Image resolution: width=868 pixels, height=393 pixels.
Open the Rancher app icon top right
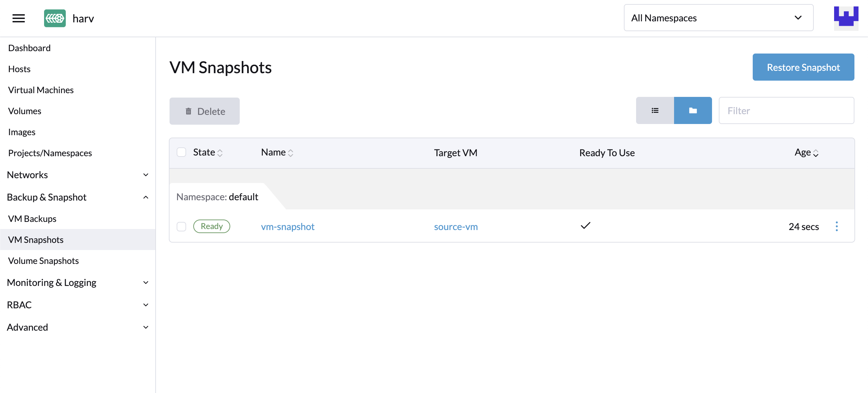pos(846,18)
